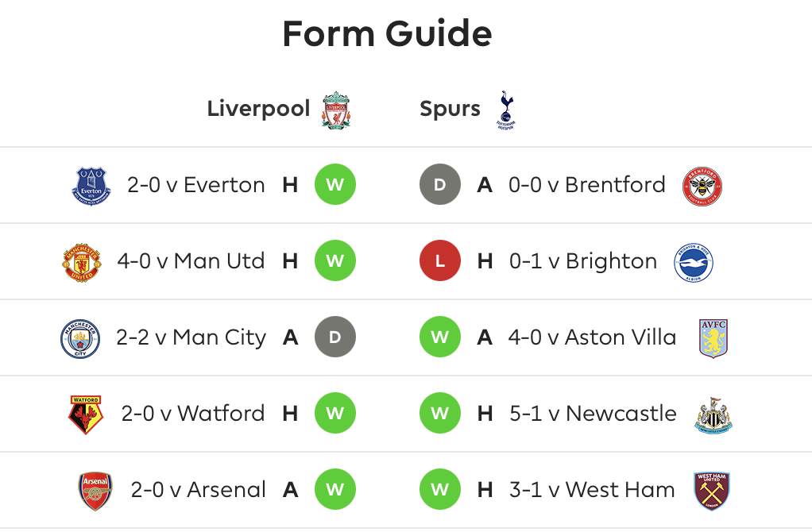Viewport: 812px width, 532px height.
Task: Select the Manchester United crest
Action: click(82, 262)
